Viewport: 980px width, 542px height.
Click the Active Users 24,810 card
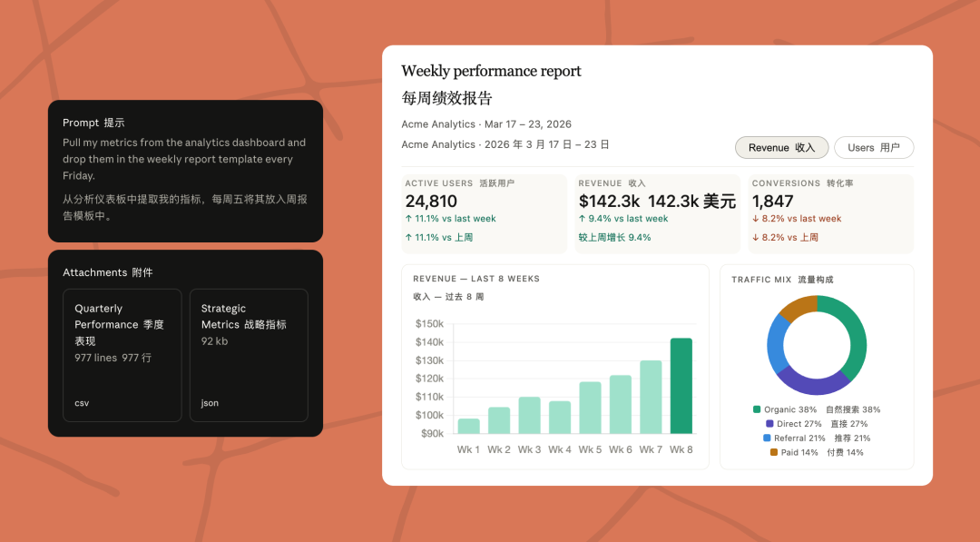(x=484, y=214)
